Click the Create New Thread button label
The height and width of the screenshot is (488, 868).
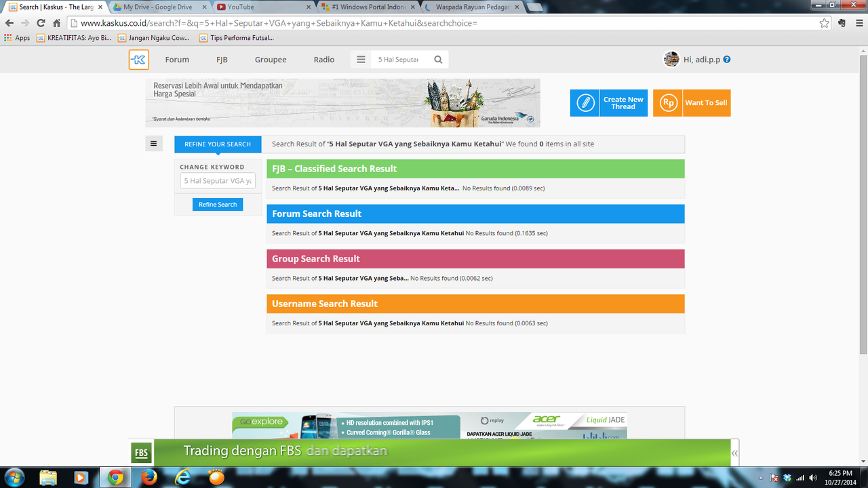pyautogui.click(x=623, y=103)
